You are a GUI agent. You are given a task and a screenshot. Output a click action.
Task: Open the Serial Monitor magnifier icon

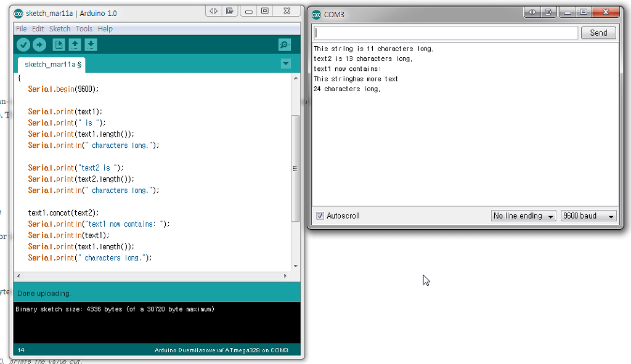285,44
